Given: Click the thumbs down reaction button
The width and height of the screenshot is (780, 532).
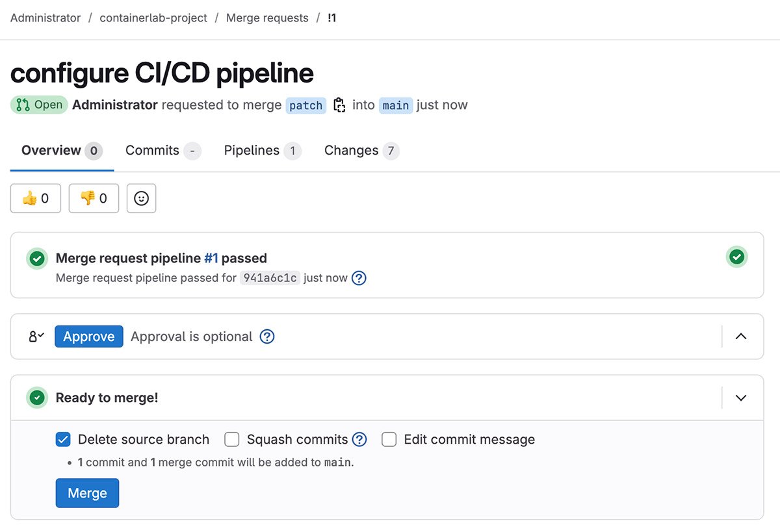Looking at the screenshot, I should [x=94, y=199].
